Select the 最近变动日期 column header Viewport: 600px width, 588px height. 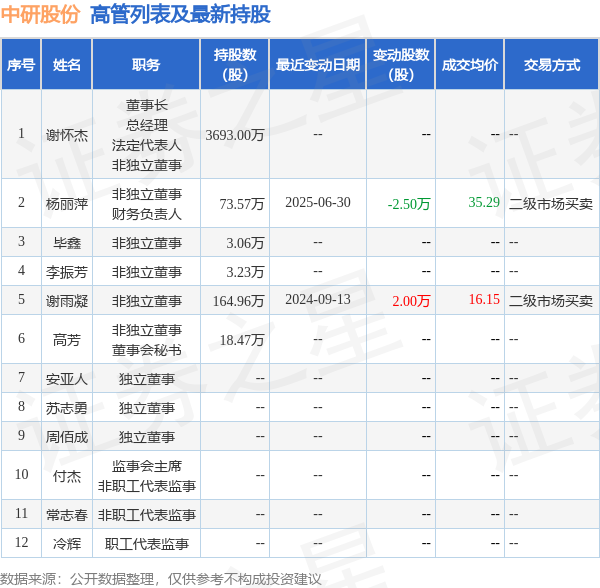coord(318,65)
